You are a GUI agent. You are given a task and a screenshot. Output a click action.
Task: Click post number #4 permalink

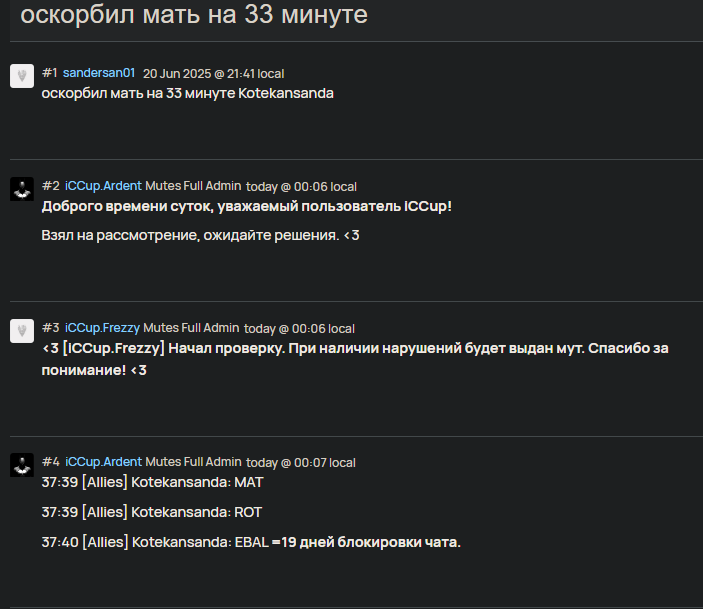[x=51, y=462]
